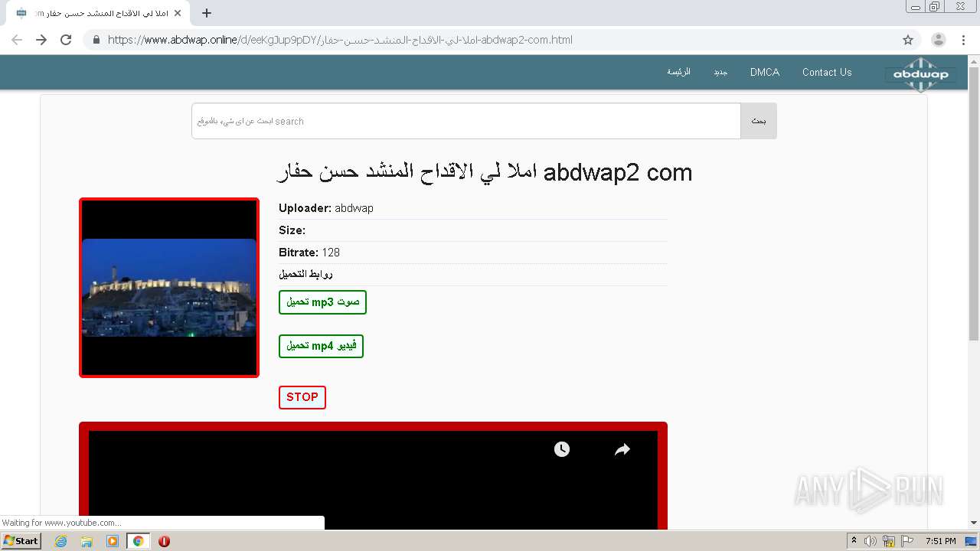Click the Bitrate: 128 text
Image resolution: width=980 pixels, height=551 pixels.
click(309, 253)
